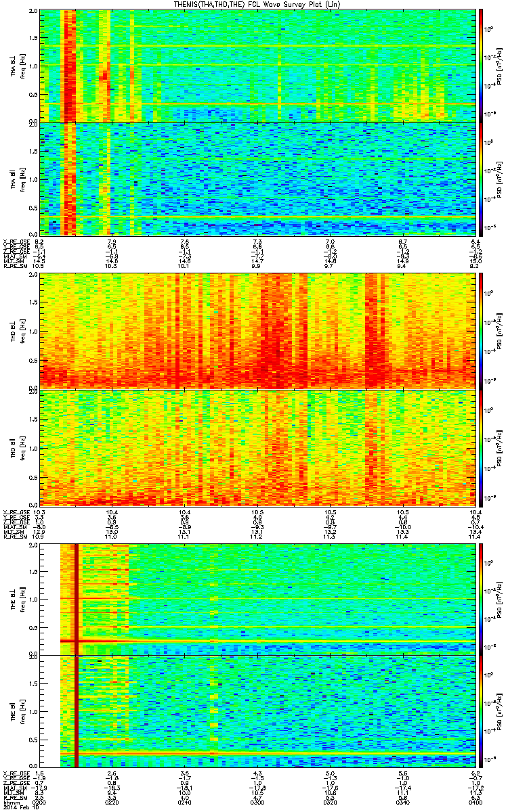
Task: Click the color bar beside THA B-perpendicular panel
Action: coord(481,66)
